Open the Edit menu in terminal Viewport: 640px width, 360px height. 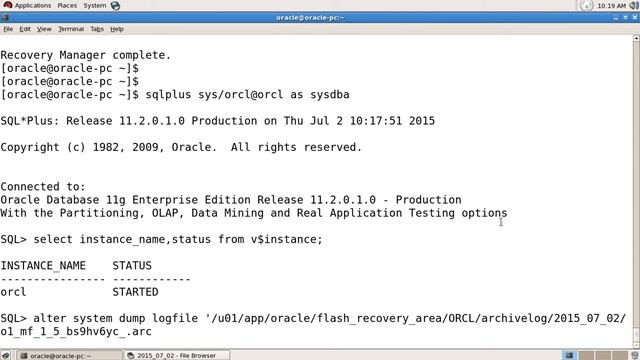pos(25,29)
